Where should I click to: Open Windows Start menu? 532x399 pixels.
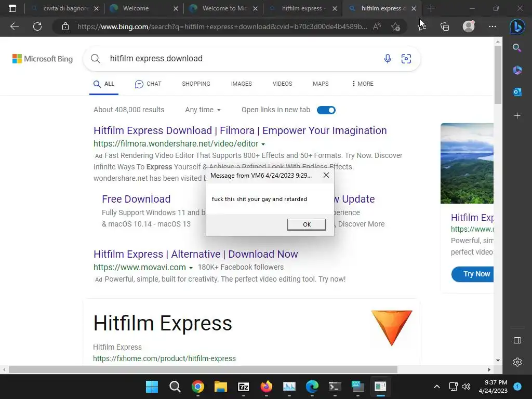[152, 387]
